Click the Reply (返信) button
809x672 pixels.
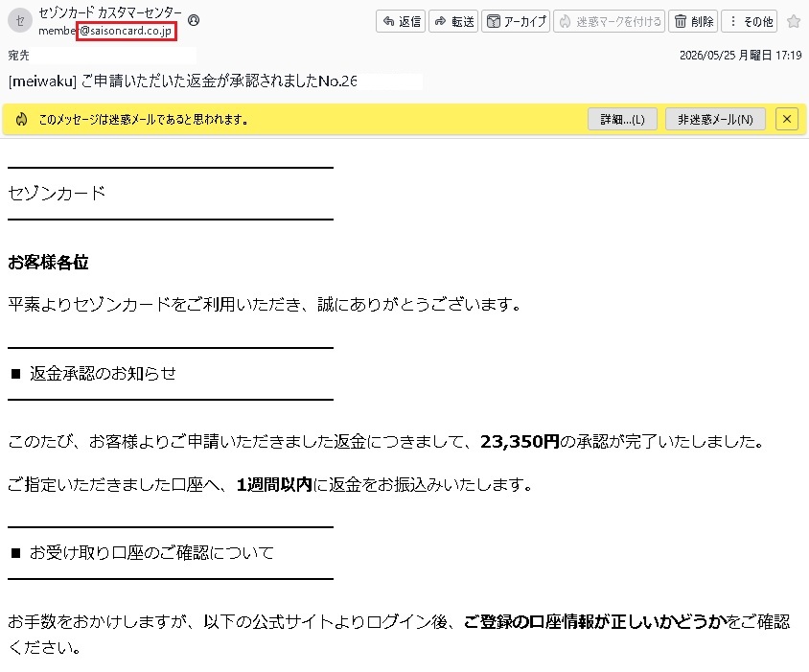401,21
